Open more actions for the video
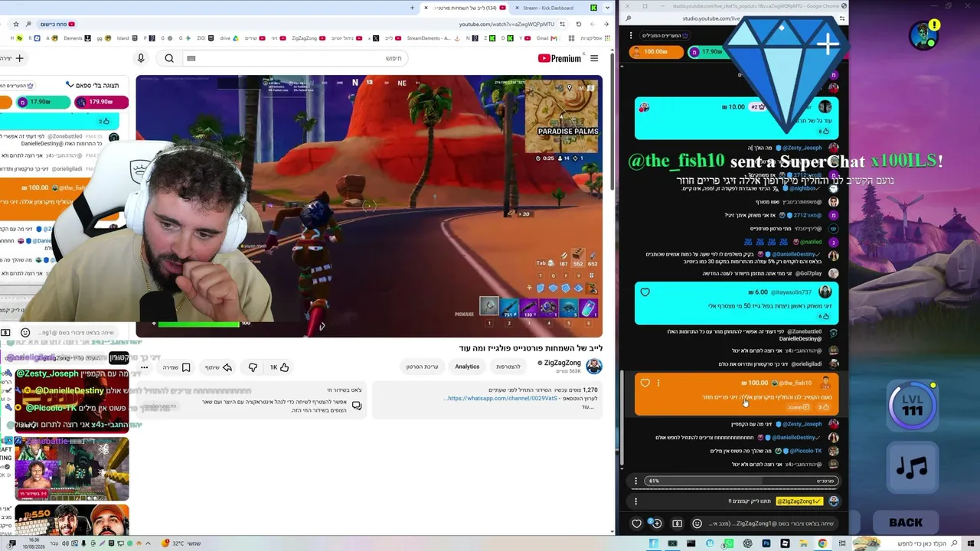This screenshot has height=551, width=980. [144, 367]
